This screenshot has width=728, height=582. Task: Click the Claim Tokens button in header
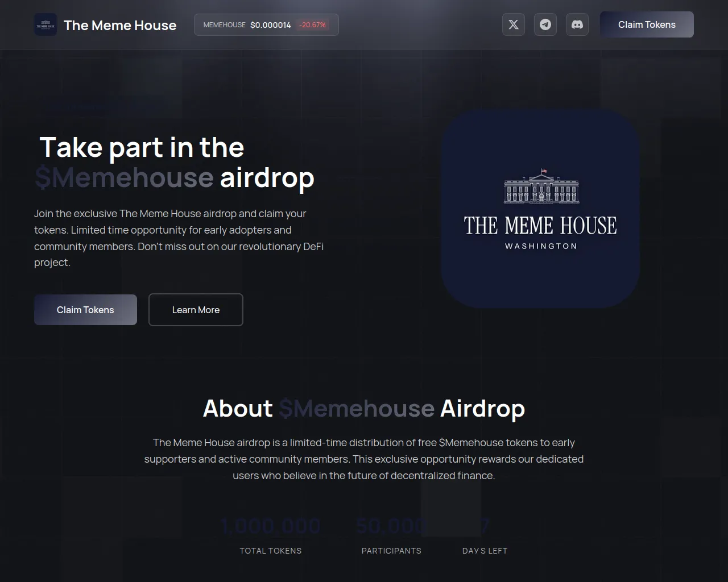point(647,24)
